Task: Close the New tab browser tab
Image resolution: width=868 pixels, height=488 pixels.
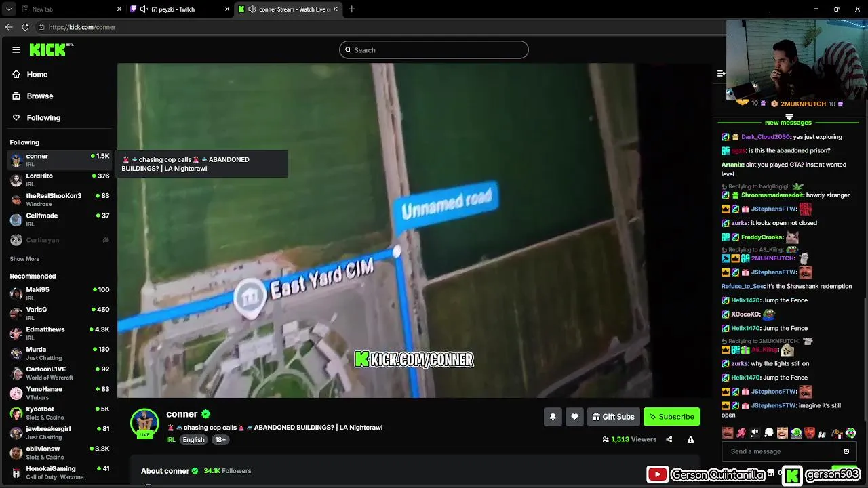Action: [119, 9]
